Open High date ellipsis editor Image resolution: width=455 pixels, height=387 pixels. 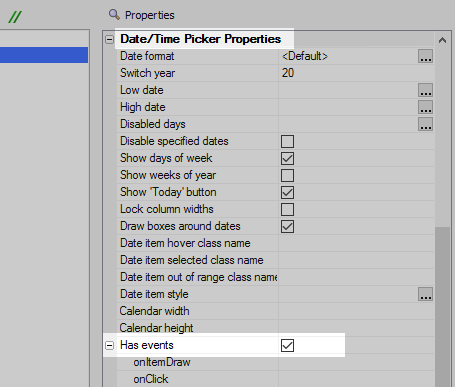pyautogui.click(x=425, y=107)
